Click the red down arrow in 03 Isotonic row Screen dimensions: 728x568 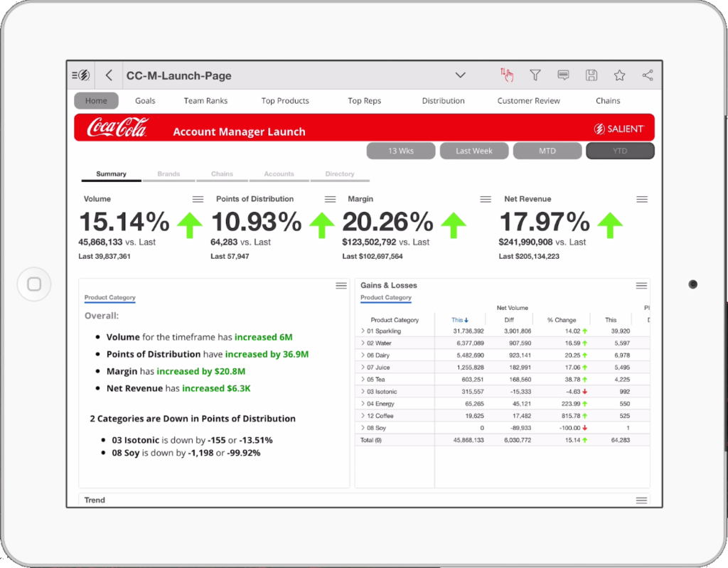coord(585,392)
